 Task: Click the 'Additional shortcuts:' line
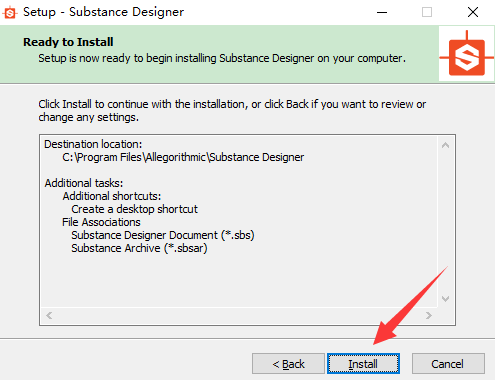pos(112,196)
